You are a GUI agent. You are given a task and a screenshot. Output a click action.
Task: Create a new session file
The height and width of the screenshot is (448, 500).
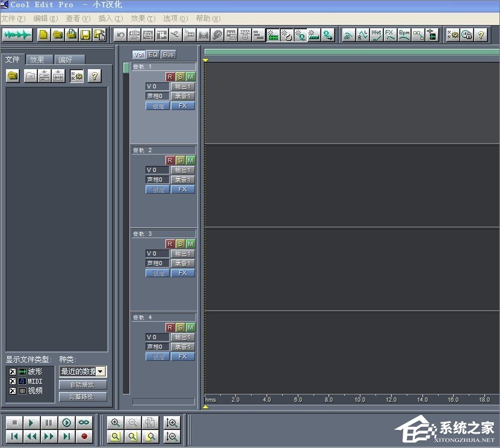(x=44, y=35)
